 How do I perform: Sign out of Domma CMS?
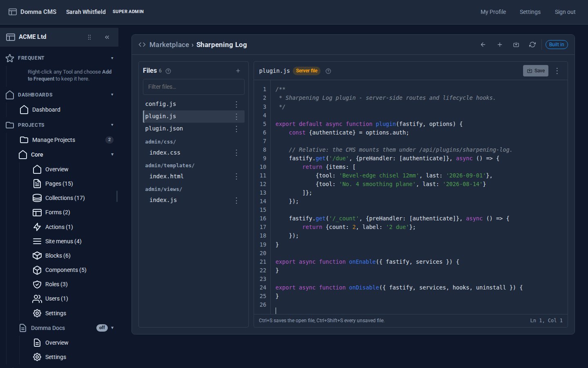(565, 12)
